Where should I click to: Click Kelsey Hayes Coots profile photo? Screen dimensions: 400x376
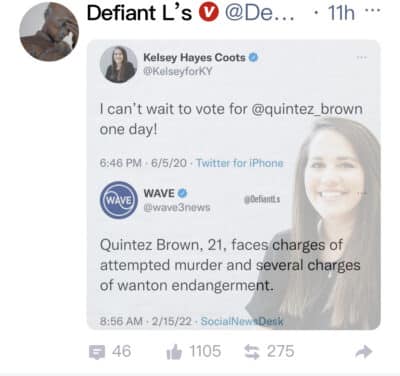(118, 64)
